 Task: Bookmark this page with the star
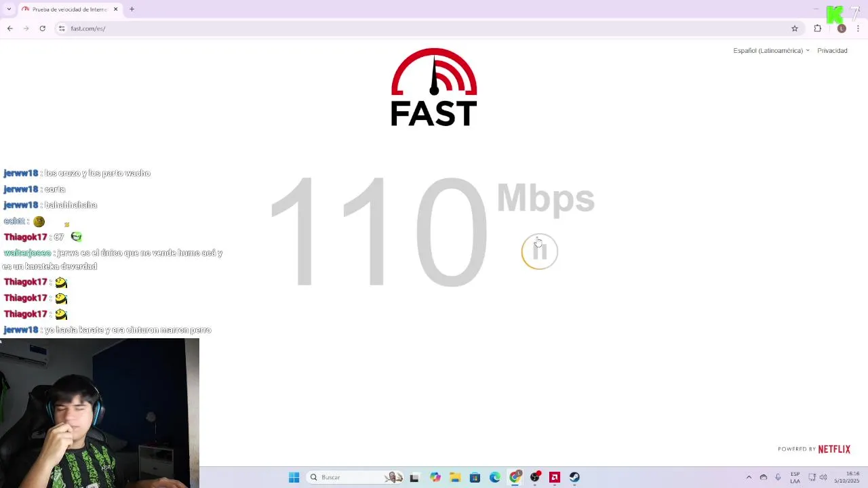[x=795, y=28]
